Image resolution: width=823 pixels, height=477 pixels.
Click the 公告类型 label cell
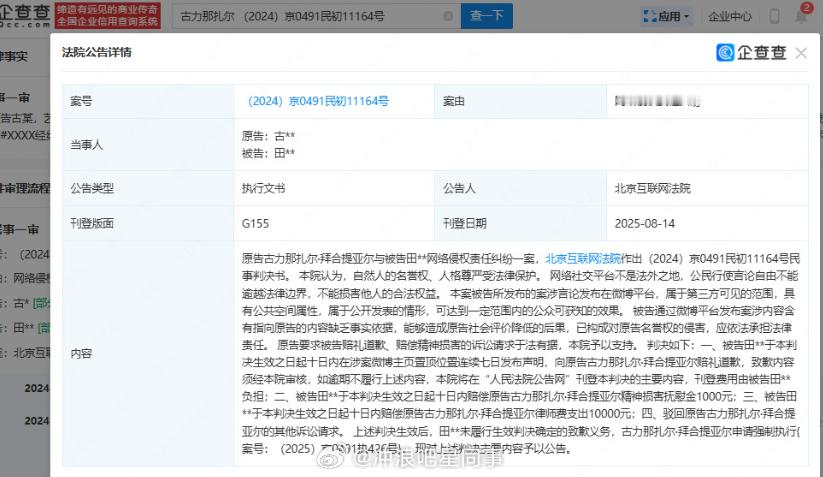point(148,188)
